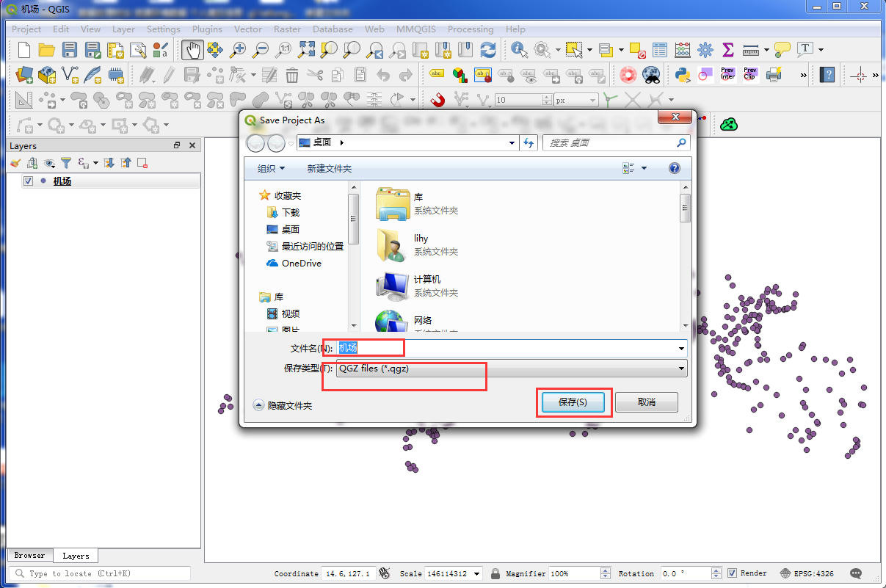Toggle the Render checkbox in status bar
The image size is (886, 588).
[732, 573]
